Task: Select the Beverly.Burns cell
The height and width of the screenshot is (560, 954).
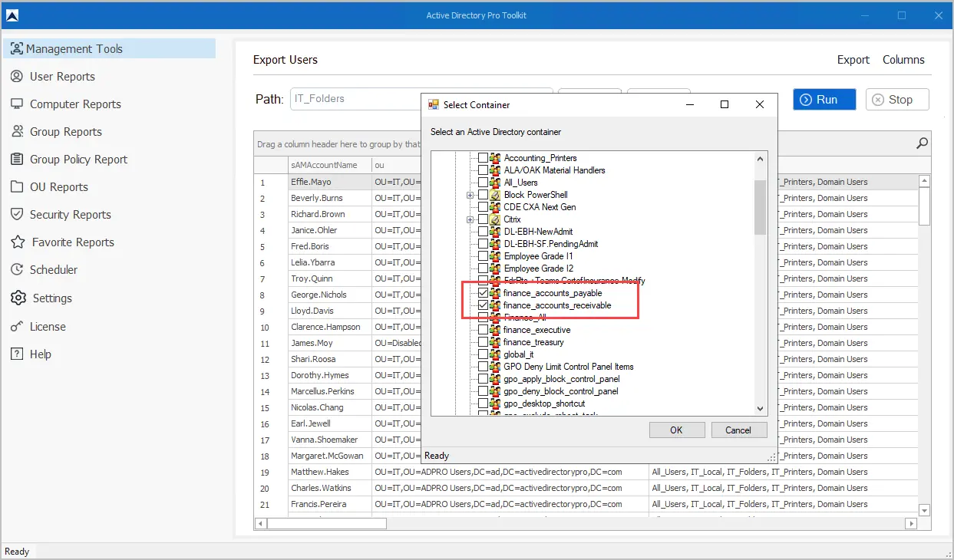Action: click(328, 198)
